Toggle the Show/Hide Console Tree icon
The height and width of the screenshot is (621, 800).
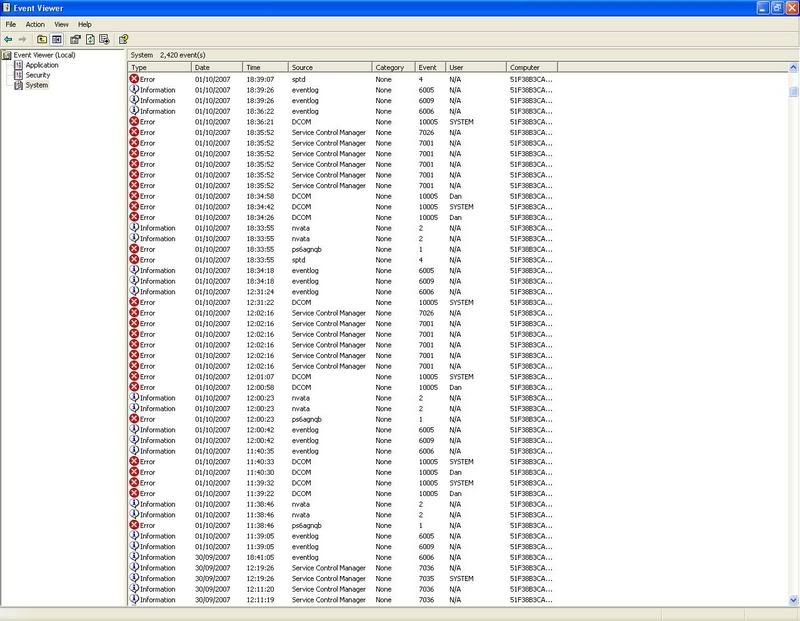[57, 39]
